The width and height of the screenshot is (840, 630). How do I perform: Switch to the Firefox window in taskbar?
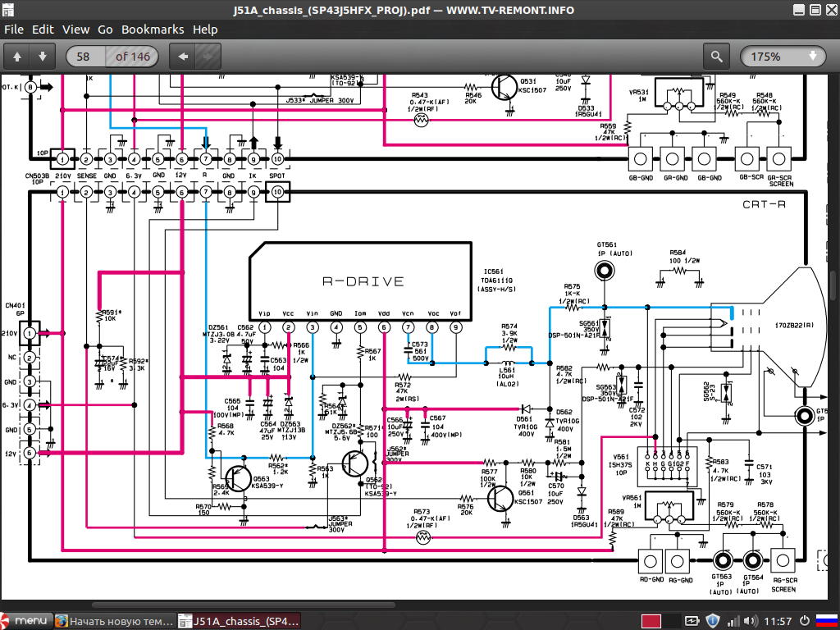tap(114, 621)
